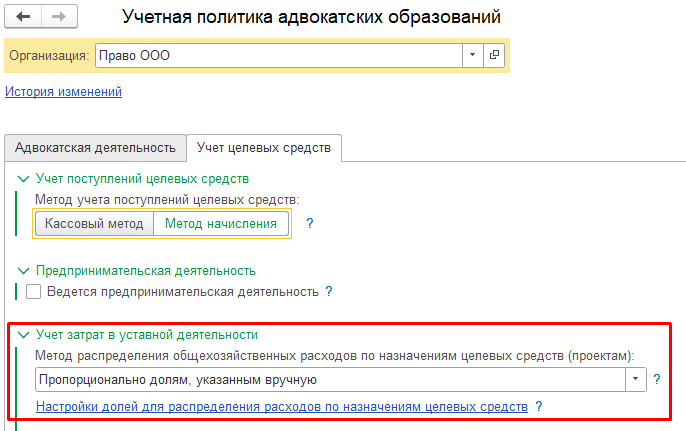
Task: Enable the entrepreneurial activity checkbox
Action: [x=34, y=292]
